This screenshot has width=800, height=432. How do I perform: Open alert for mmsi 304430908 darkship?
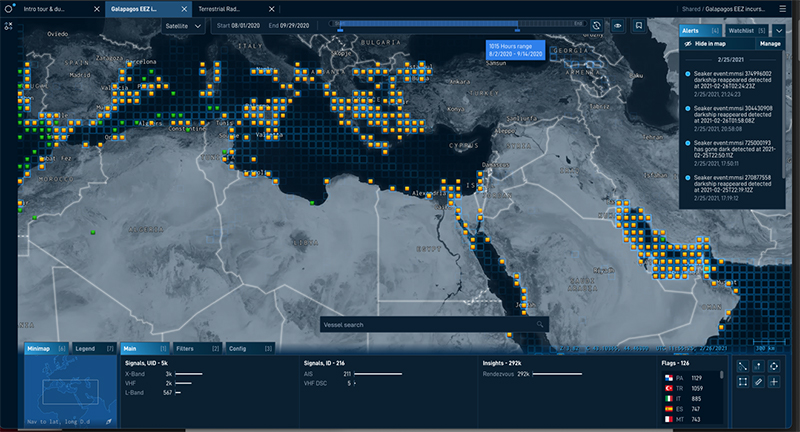[x=731, y=118]
